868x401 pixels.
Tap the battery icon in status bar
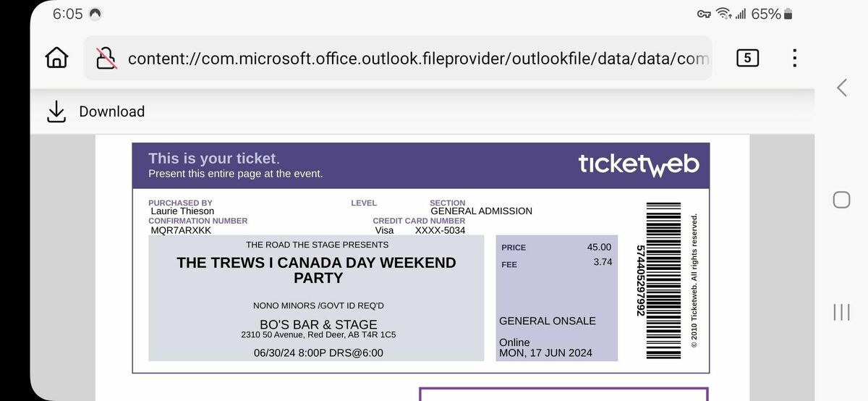click(x=788, y=14)
